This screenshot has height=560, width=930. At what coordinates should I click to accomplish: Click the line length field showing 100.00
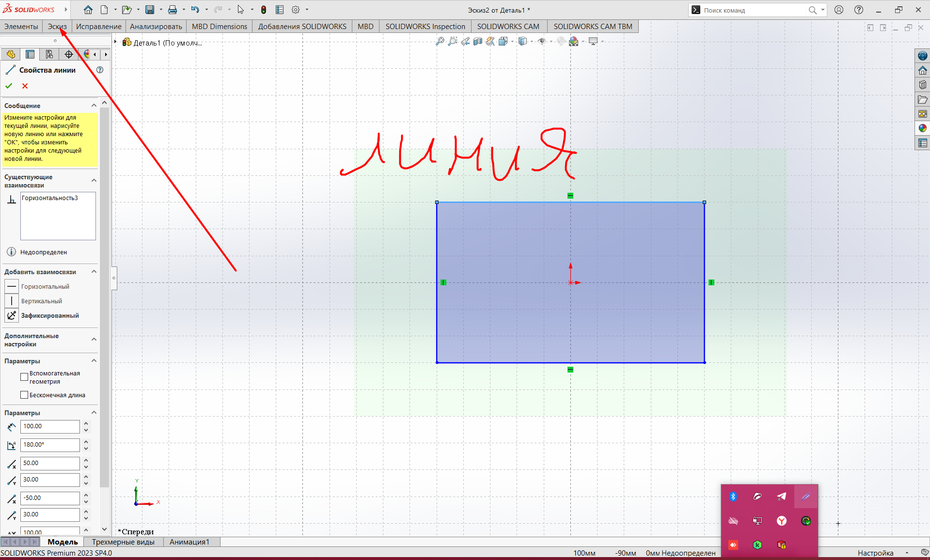50,426
